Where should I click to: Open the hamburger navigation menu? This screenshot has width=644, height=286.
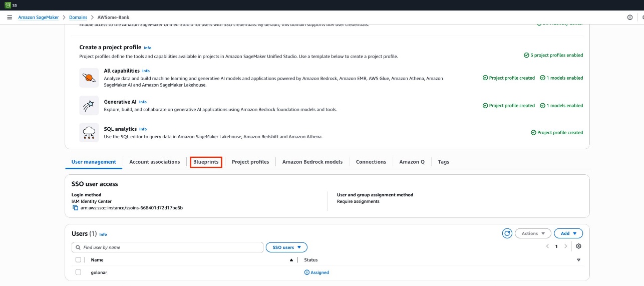point(10,17)
